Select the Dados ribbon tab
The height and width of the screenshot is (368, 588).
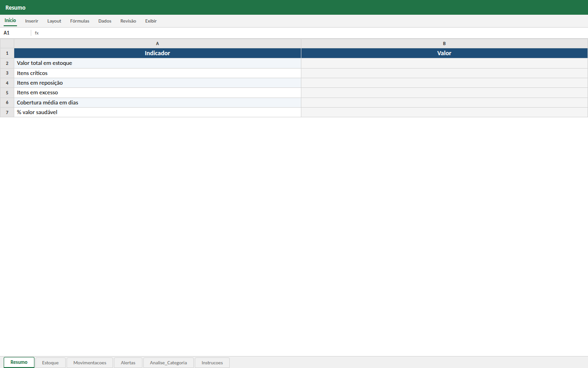105,21
